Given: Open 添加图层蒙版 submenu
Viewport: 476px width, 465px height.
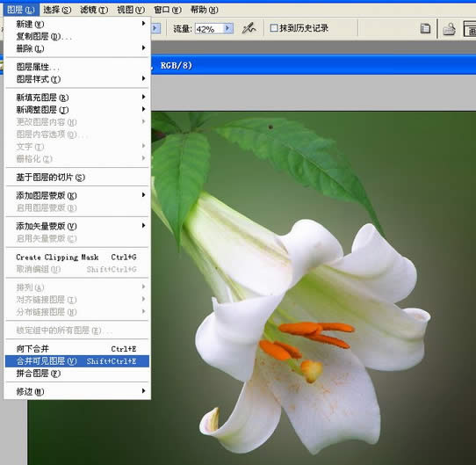Looking at the screenshot, I should coord(77,195).
